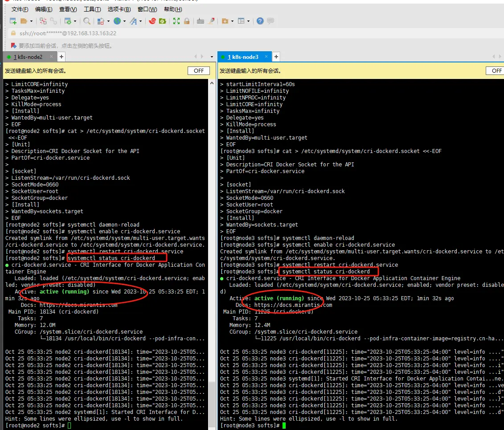504x430 pixels.
Task: Open the virtual keyboard icon
Action: tap(200, 21)
